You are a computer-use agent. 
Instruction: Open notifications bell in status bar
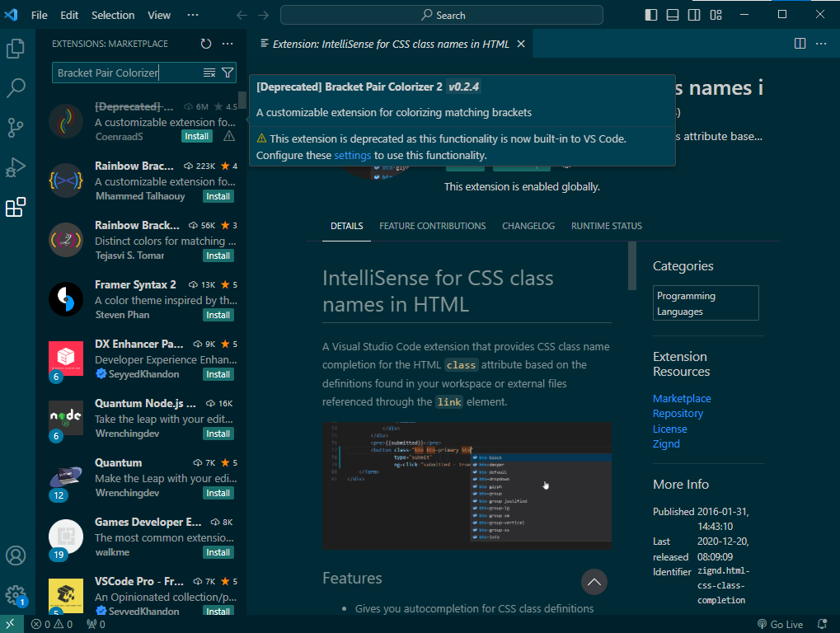click(x=823, y=625)
